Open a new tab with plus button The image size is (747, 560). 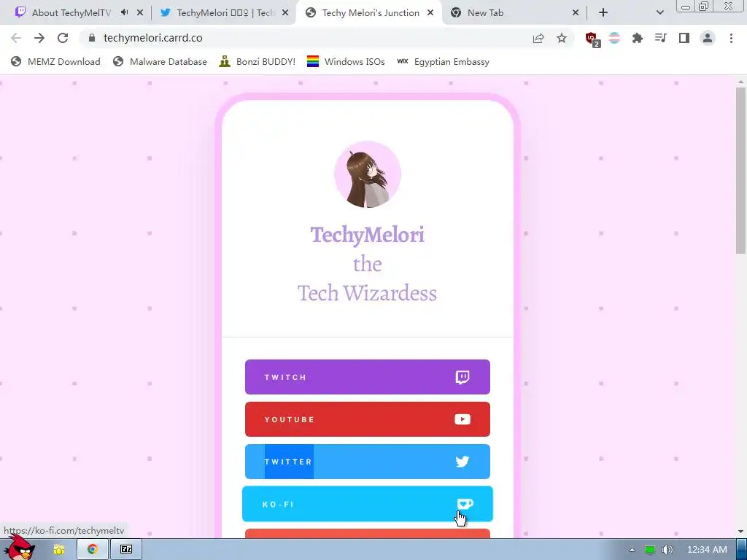click(x=603, y=12)
